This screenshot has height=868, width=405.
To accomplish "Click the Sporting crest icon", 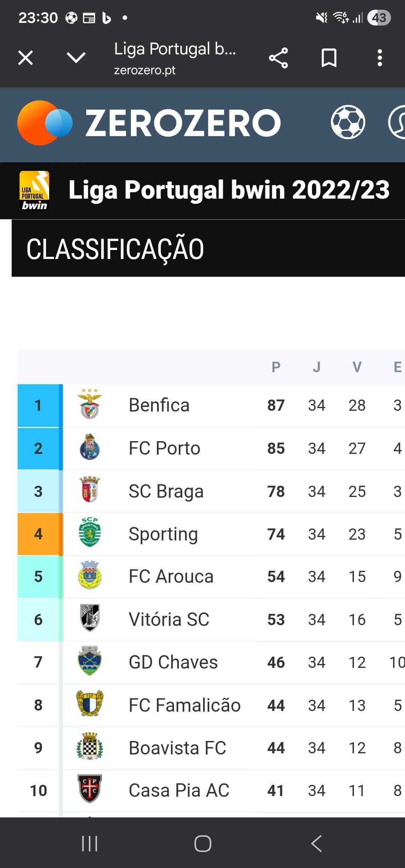I will (x=90, y=533).
